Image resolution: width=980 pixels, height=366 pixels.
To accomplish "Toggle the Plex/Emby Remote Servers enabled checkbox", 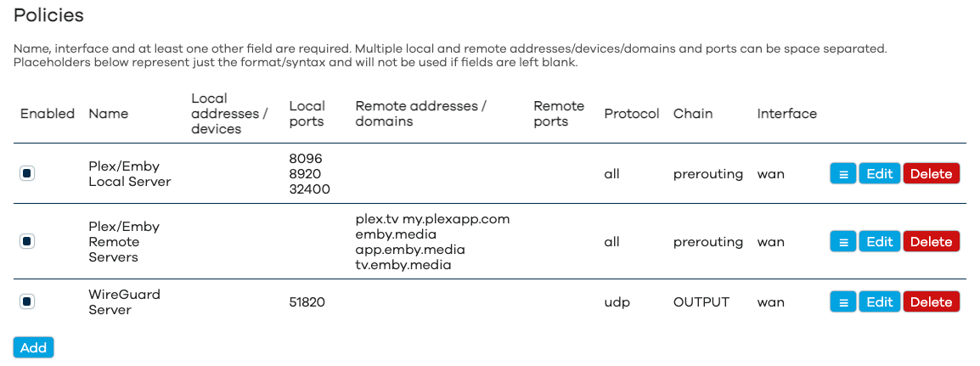I will click(27, 242).
